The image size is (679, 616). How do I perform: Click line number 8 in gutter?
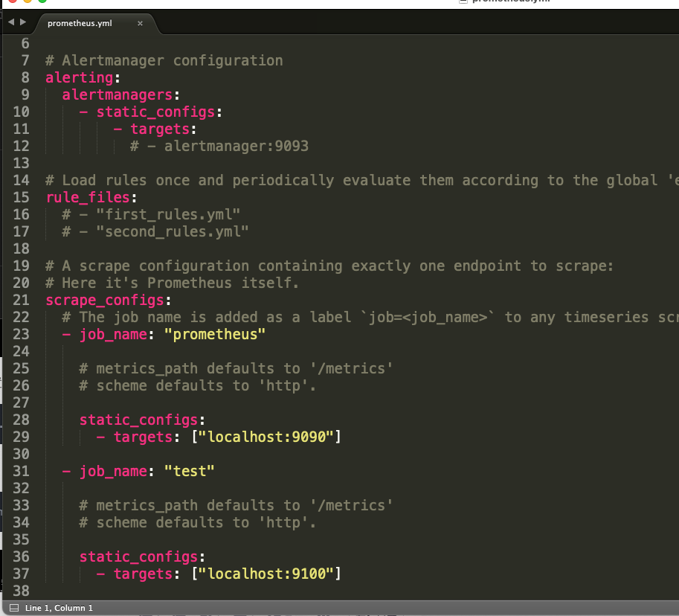point(25,77)
